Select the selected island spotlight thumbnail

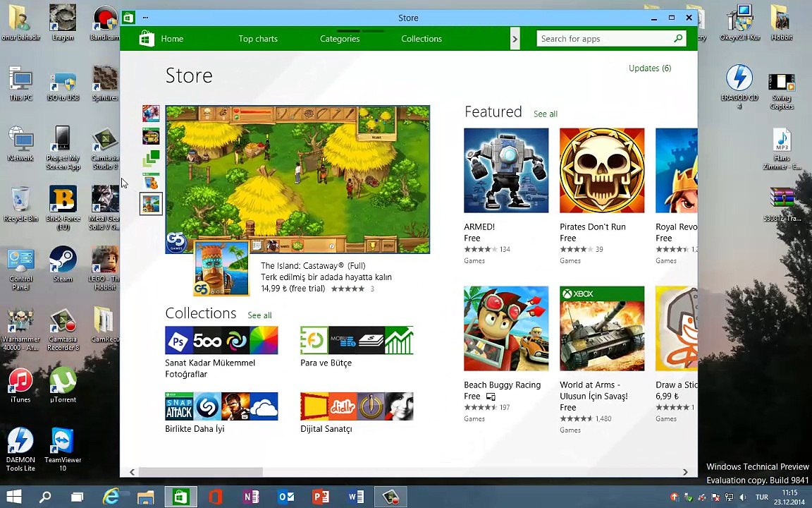152,204
